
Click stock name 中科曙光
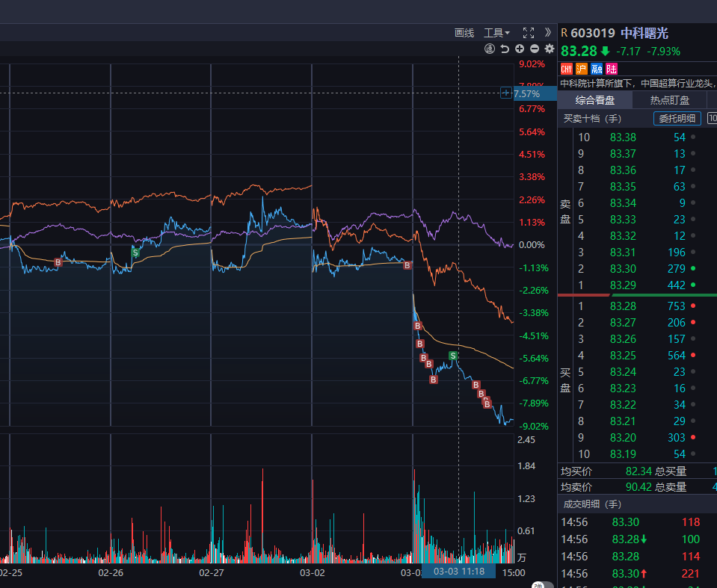tap(644, 33)
